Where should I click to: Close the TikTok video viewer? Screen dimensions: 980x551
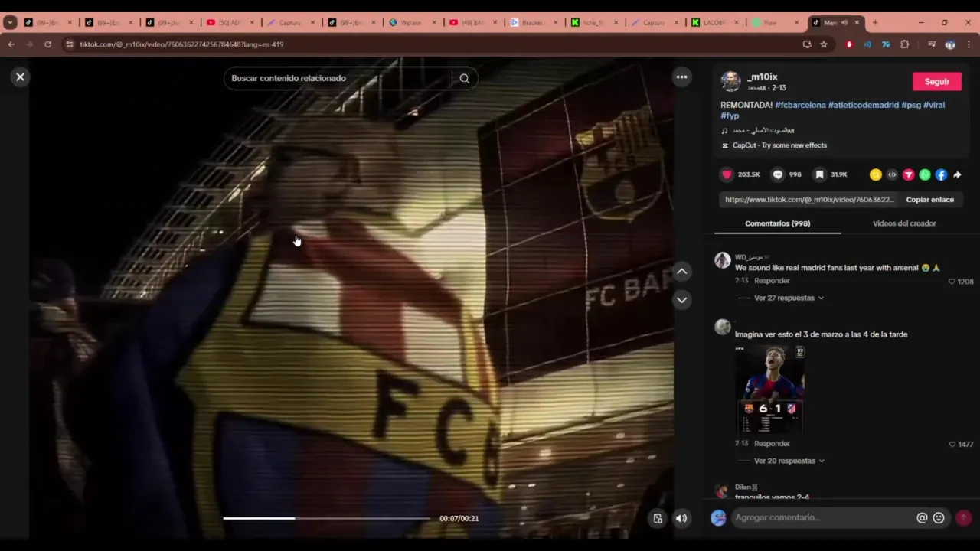[x=21, y=77]
